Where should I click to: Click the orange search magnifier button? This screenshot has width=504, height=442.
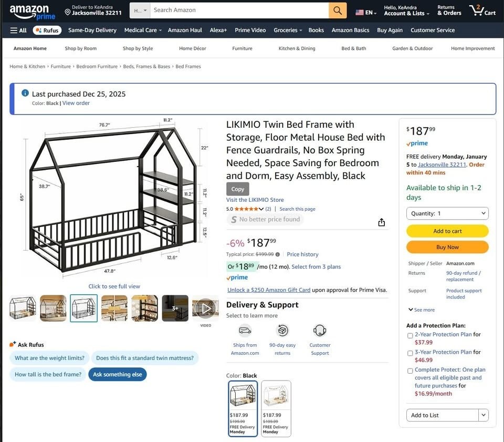338,11
